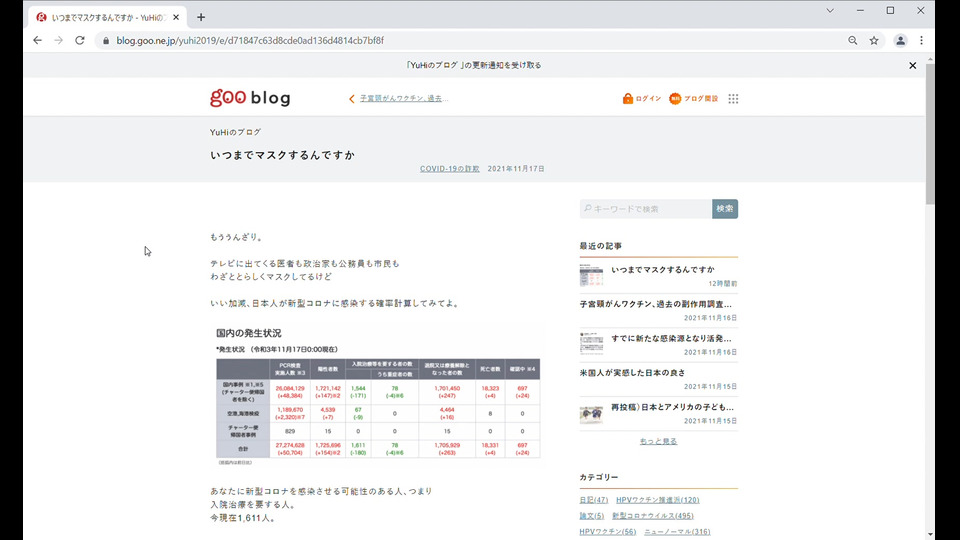Open the tab search chevron in title bar
960x540 pixels.
[x=830, y=10]
